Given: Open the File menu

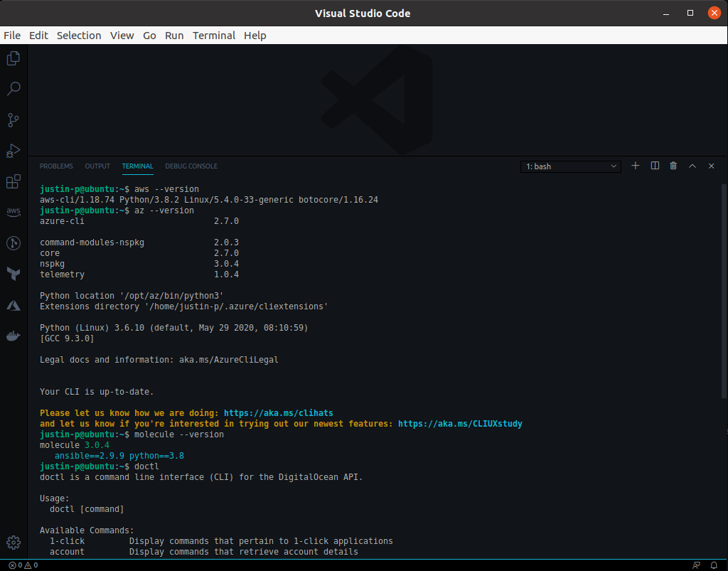Looking at the screenshot, I should coord(12,36).
